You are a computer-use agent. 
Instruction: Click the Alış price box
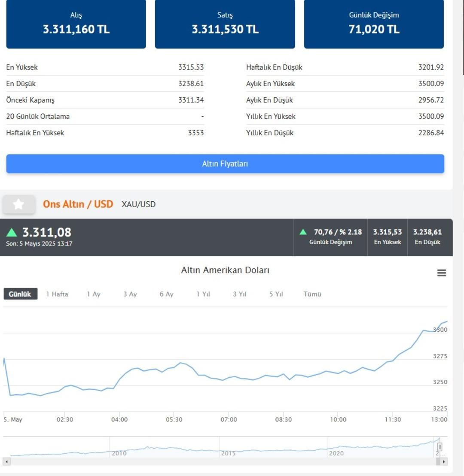tap(76, 24)
